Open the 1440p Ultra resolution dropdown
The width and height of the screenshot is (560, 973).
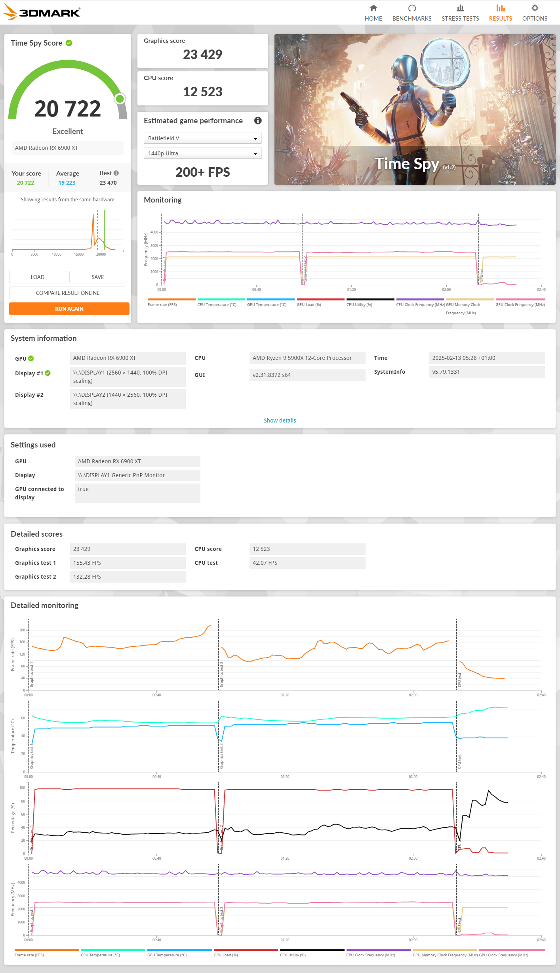202,153
